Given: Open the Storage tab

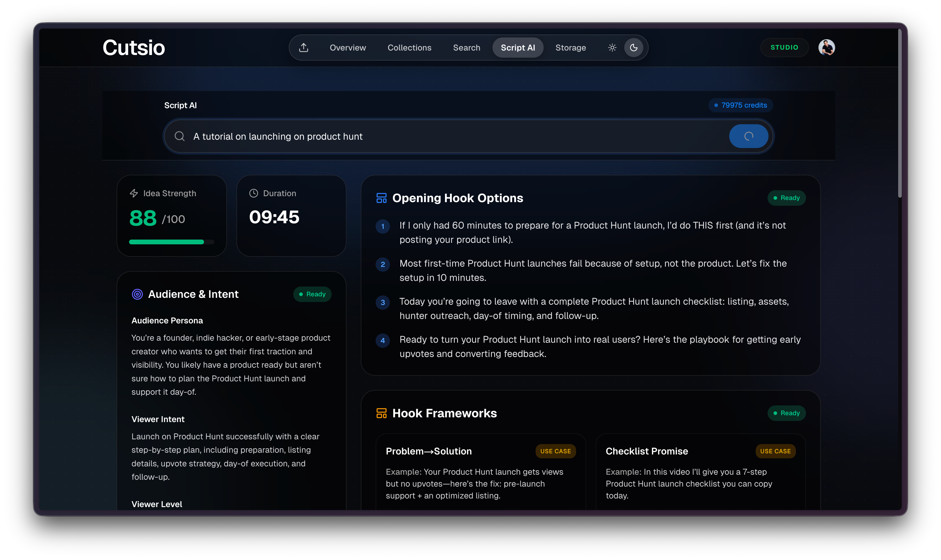Looking at the screenshot, I should click(570, 48).
